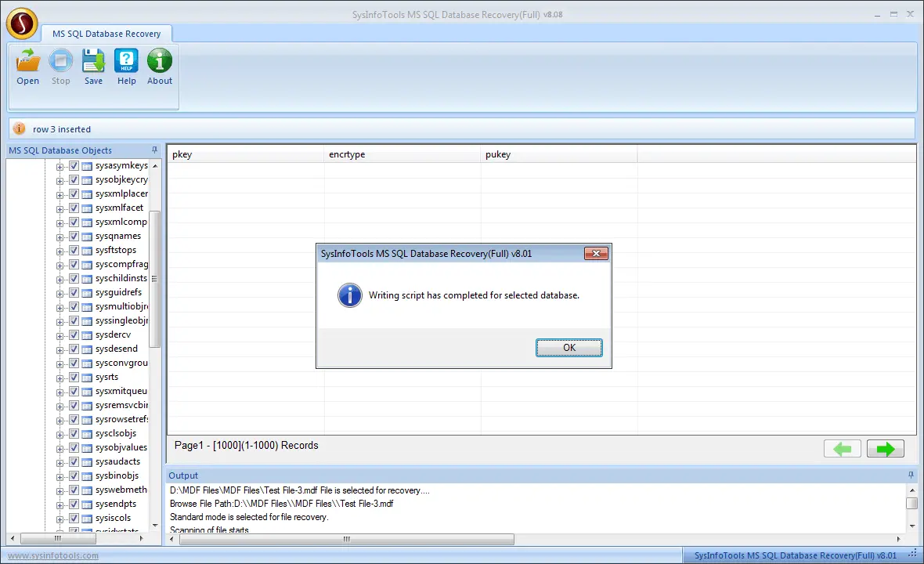Toggle the sysiscols checkbox

click(74, 518)
